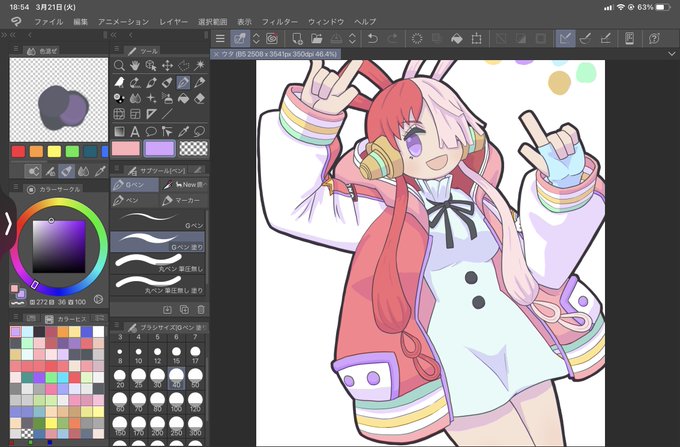Select the Operation object tool
Image resolution: width=680 pixels, height=447 pixels.
point(151,65)
